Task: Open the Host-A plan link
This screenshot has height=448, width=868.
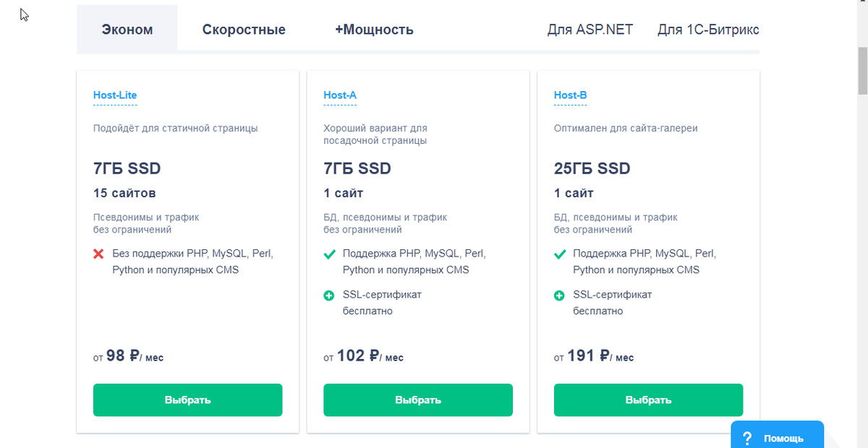Action: point(340,95)
